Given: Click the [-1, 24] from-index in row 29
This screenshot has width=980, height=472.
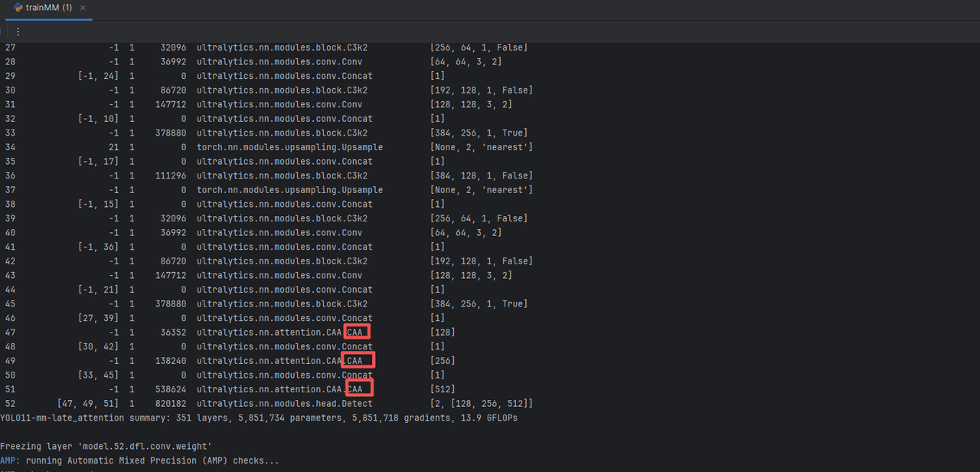Looking at the screenshot, I should click(98, 76).
